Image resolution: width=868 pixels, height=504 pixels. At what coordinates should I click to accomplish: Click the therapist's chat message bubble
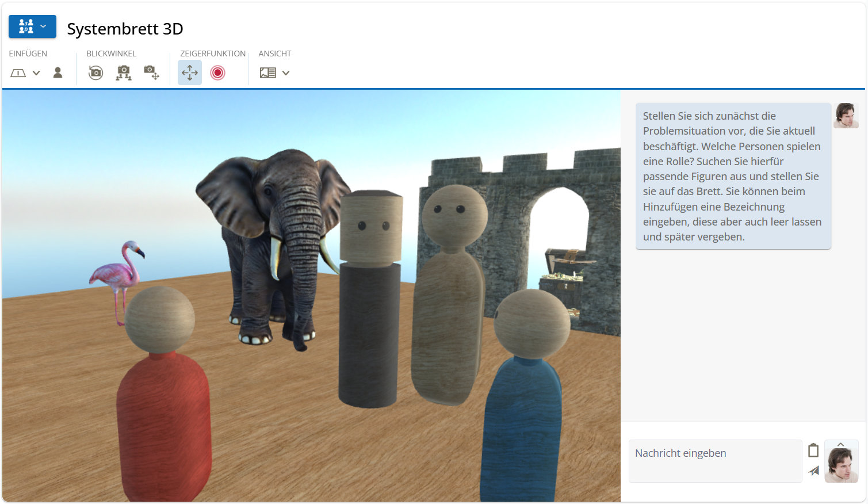point(732,176)
